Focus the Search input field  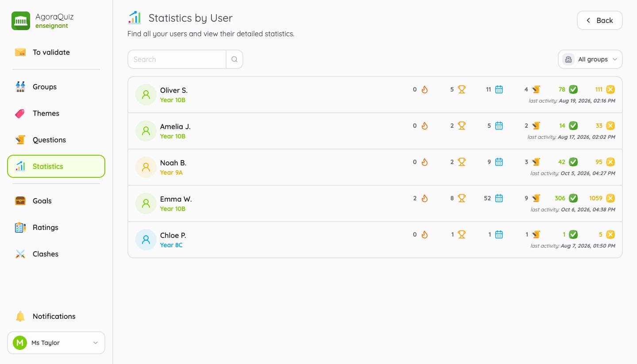point(177,59)
